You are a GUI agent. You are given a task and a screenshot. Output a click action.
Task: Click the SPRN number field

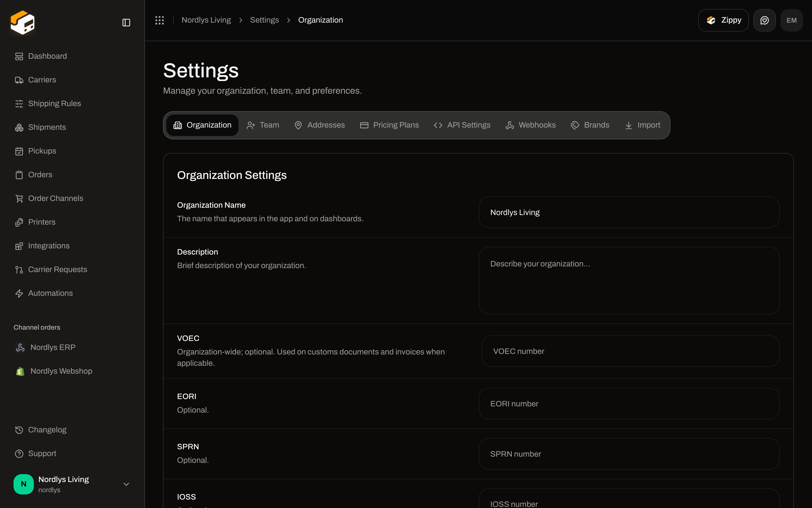[x=629, y=454]
